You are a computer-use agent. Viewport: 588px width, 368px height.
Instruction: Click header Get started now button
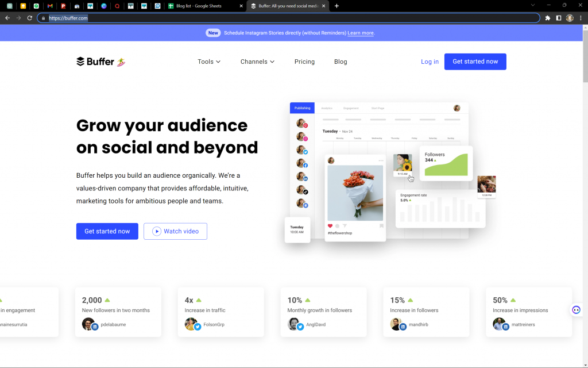pyautogui.click(x=475, y=62)
